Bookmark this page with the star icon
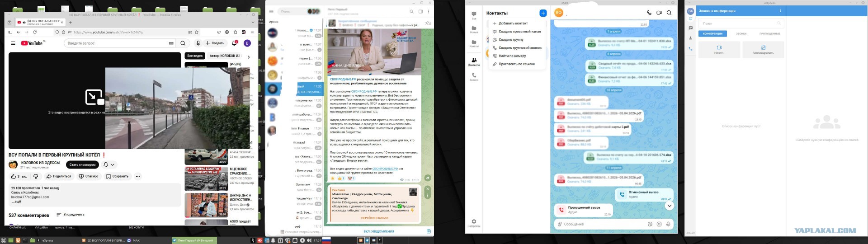The image size is (868, 244). [197, 32]
